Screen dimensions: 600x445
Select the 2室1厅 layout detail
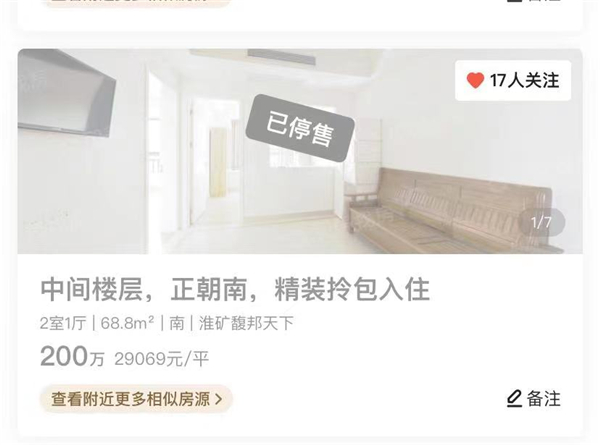pos(63,324)
